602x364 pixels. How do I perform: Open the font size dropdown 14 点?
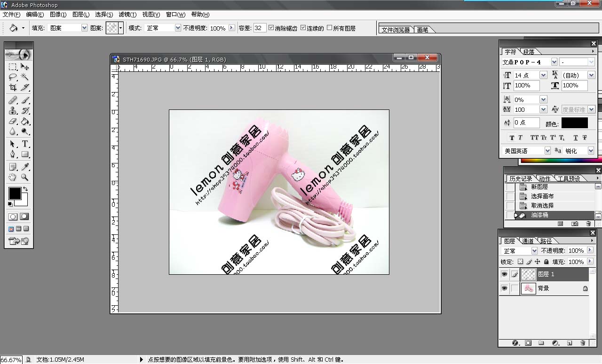543,75
